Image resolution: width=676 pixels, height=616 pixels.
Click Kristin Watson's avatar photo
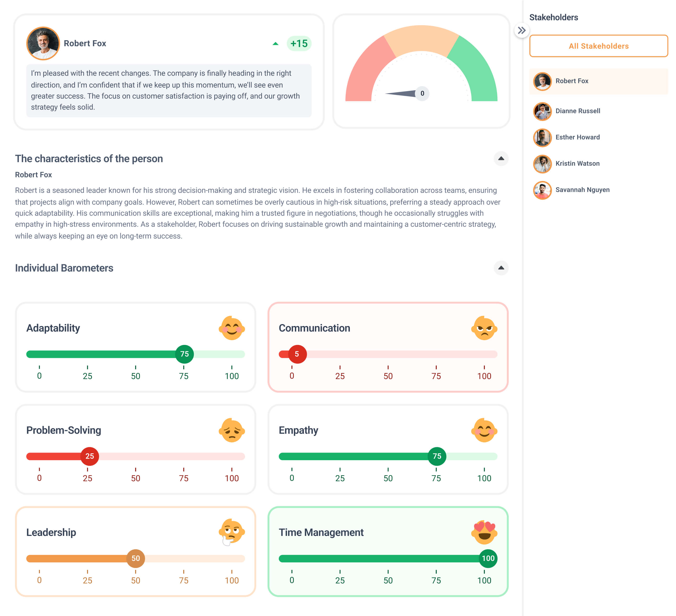(x=542, y=164)
